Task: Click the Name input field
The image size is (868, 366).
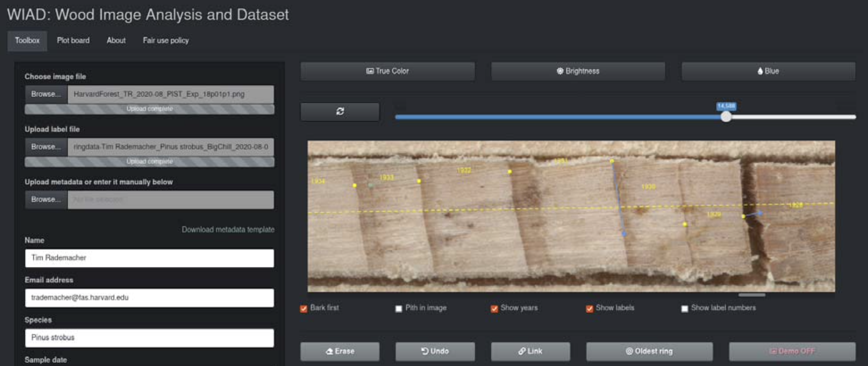Action: [149, 258]
